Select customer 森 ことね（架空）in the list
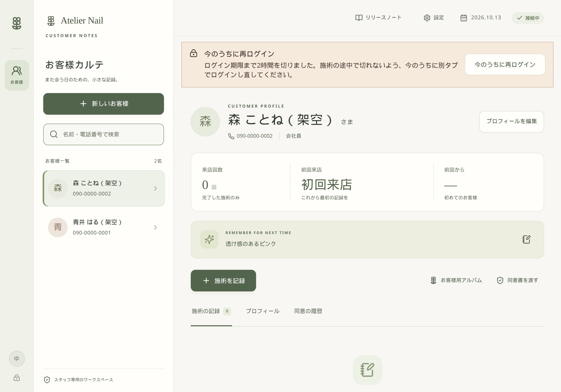 104,188
